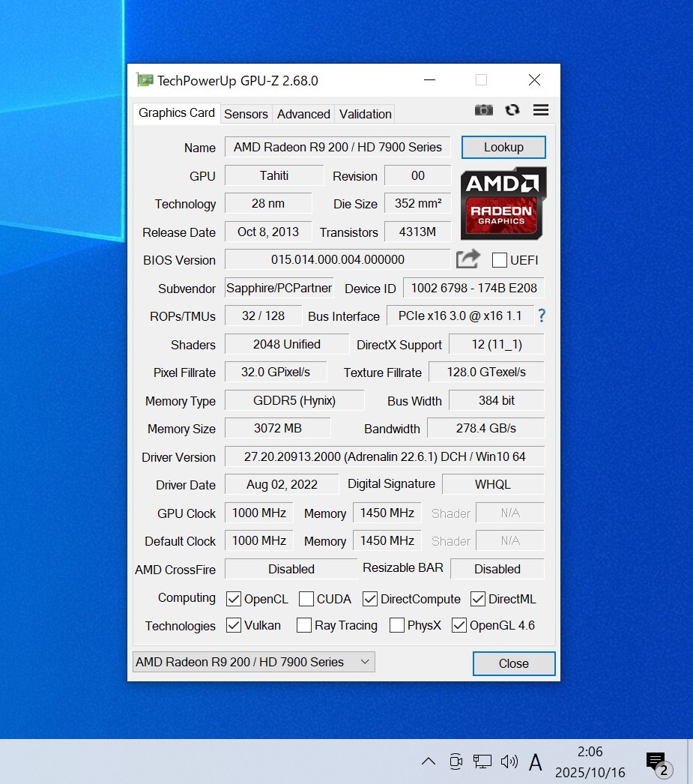Expand the show hidden icons arrow in taskbar
693x784 pixels.
pyautogui.click(x=429, y=762)
